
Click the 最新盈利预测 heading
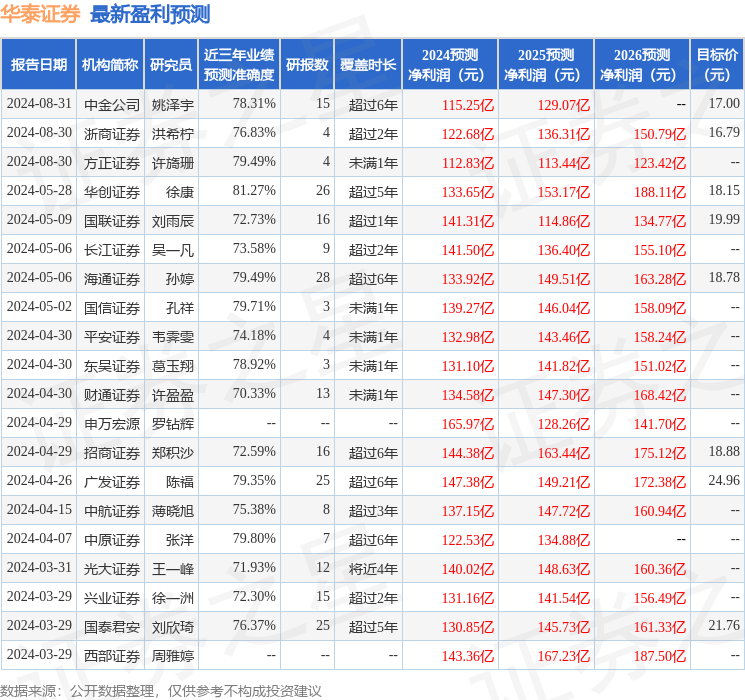(x=150, y=14)
